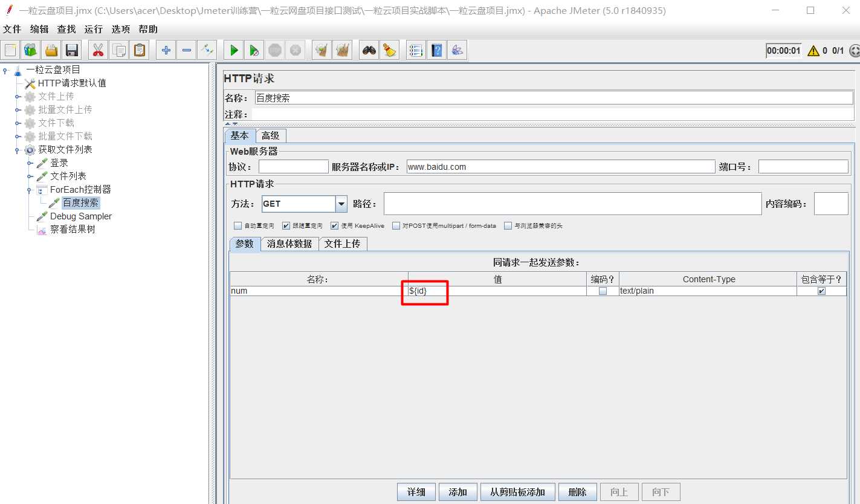Image resolution: width=860 pixels, height=504 pixels.
Task: Expand the 批量文件上传 tree node toggle
Action: point(18,110)
